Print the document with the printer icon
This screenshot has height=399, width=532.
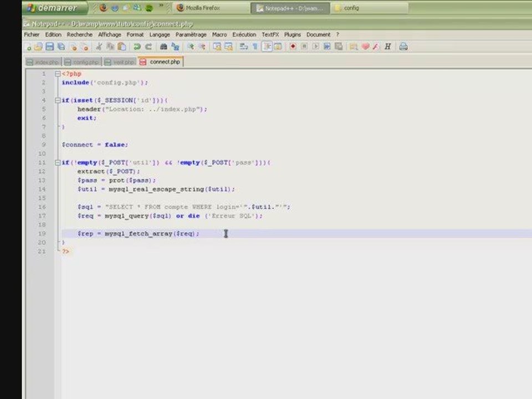click(403, 47)
